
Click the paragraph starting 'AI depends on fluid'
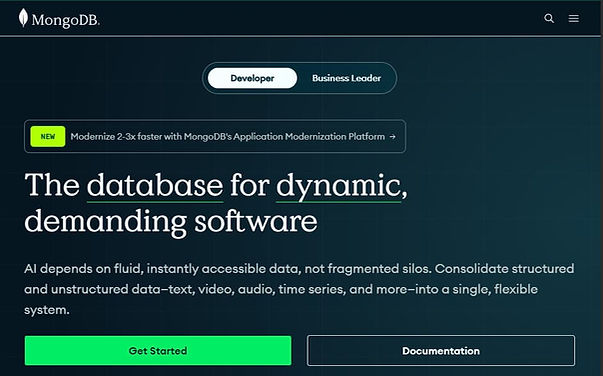pos(299,289)
